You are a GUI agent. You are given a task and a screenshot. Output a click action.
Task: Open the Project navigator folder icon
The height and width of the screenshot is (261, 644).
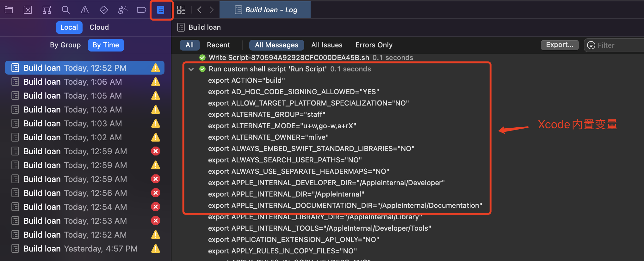pos(9,10)
